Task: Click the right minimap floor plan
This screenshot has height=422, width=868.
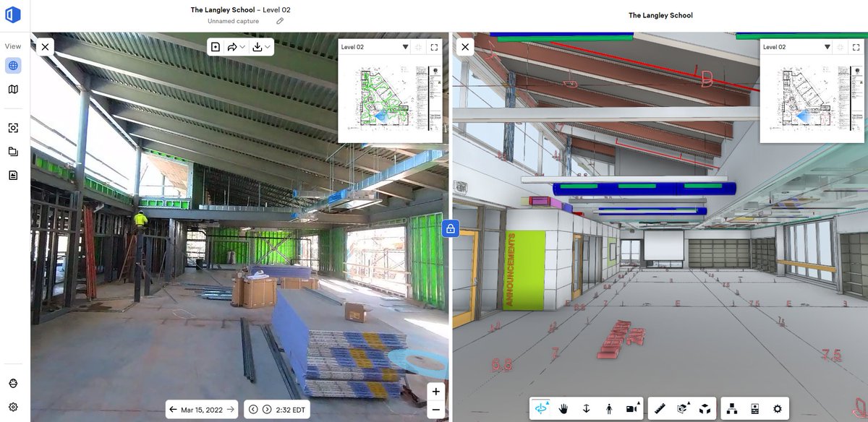Action: (x=812, y=98)
